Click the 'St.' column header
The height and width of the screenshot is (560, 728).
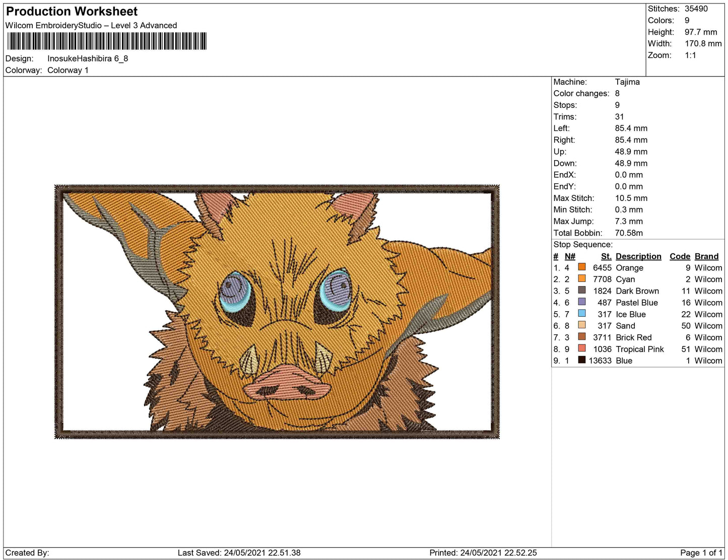pos(606,256)
